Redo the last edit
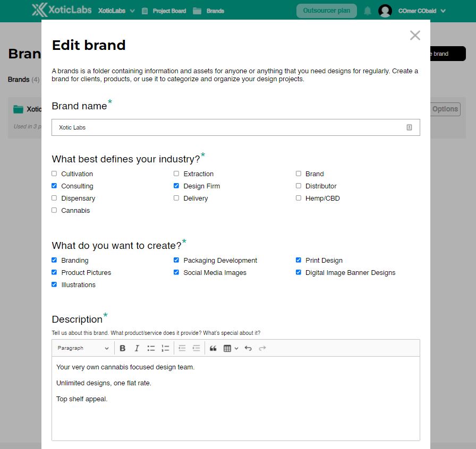Viewport: 476px width, 449px height. click(262, 348)
